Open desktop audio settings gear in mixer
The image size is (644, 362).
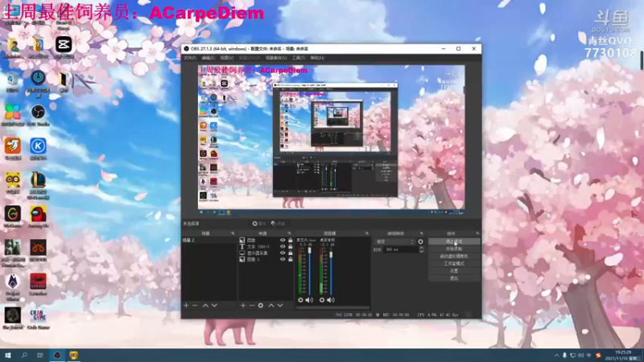321,300
